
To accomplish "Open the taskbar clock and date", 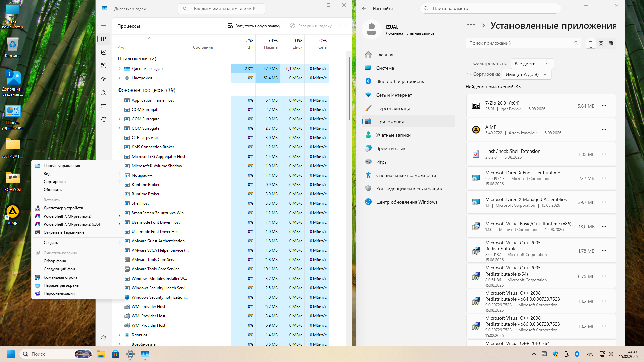I will tap(628, 354).
